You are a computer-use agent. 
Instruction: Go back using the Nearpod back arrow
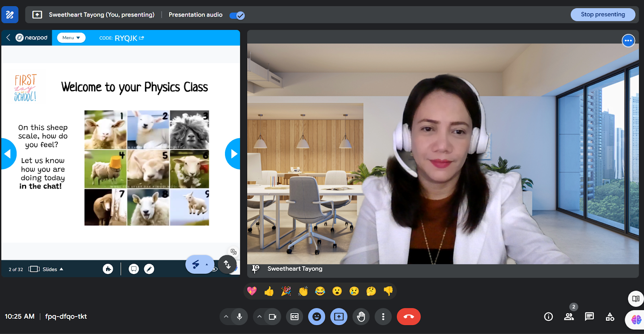click(x=8, y=37)
